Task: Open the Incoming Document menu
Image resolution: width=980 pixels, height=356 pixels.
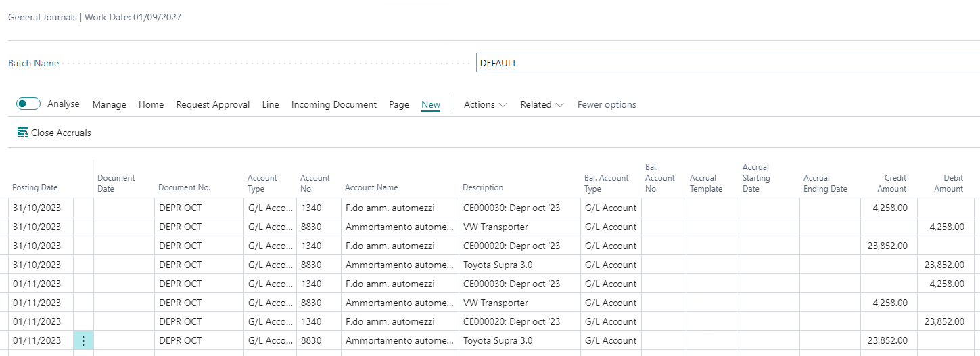Action: coord(334,104)
